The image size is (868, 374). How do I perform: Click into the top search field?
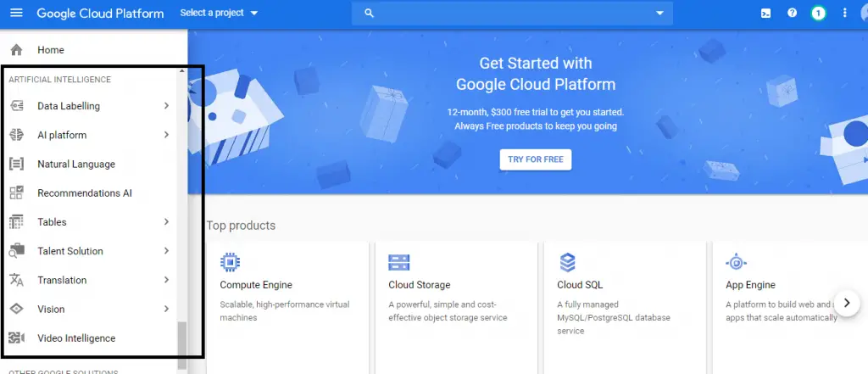click(x=512, y=14)
